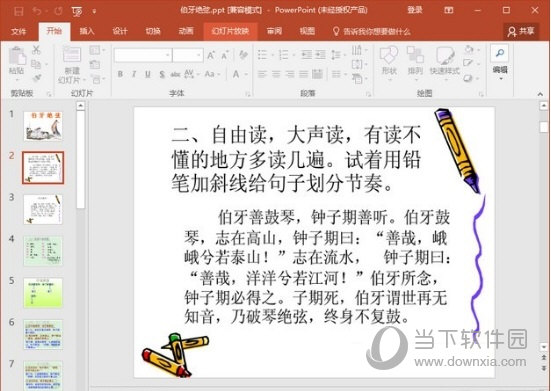
Task: Switch to the 设计 ribbon tab
Action: click(x=120, y=31)
